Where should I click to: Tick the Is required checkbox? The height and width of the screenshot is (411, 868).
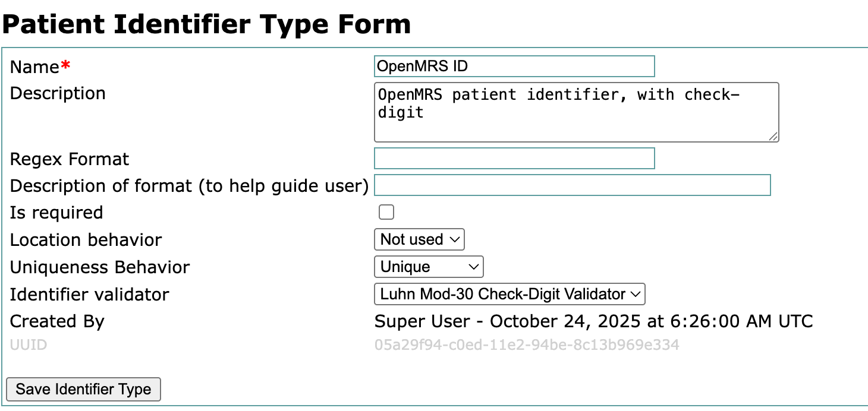pyautogui.click(x=386, y=212)
